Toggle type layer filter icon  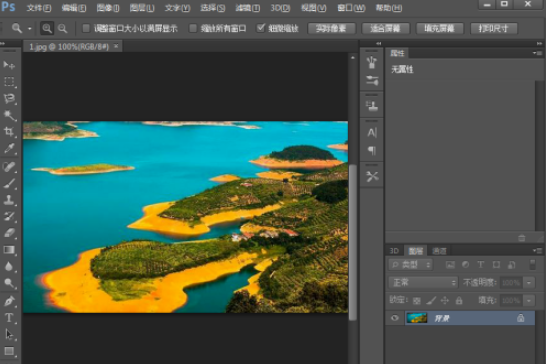(x=481, y=265)
